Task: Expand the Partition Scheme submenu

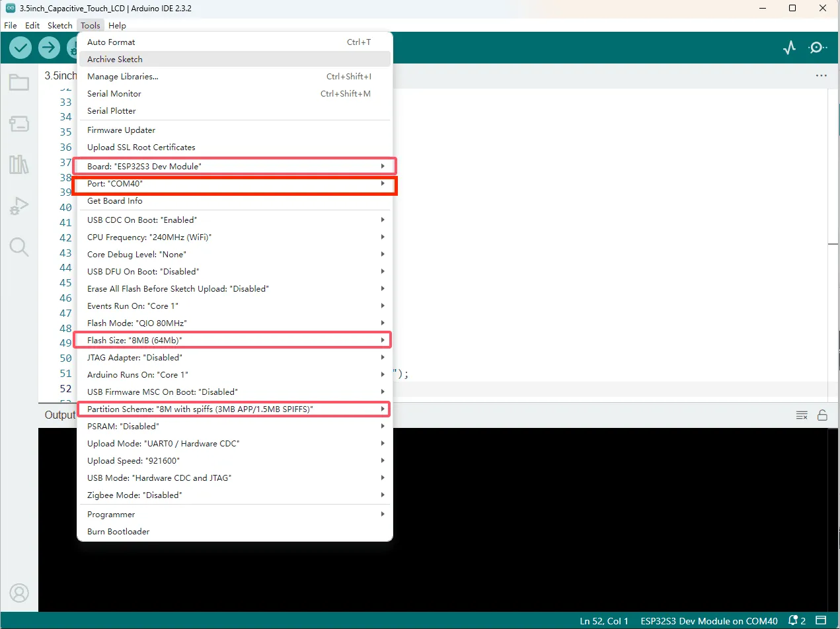Action: click(x=235, y=409)
